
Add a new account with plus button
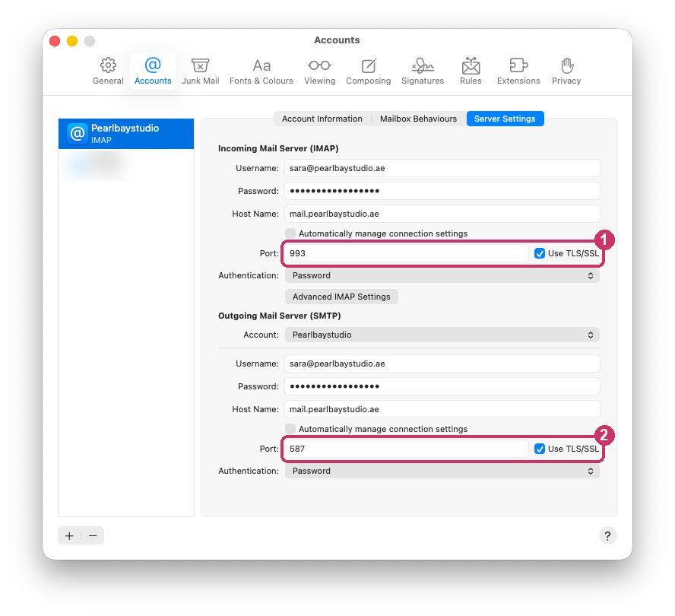[x=69, y=536]
